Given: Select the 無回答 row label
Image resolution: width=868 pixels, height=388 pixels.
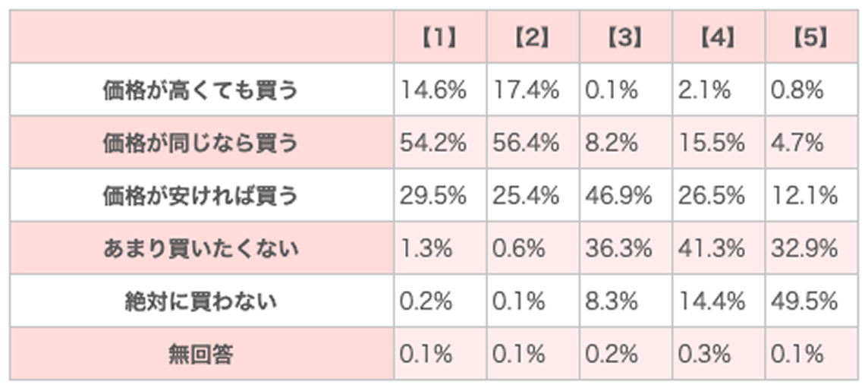Looking at the screenshot, I should [200, 354].
